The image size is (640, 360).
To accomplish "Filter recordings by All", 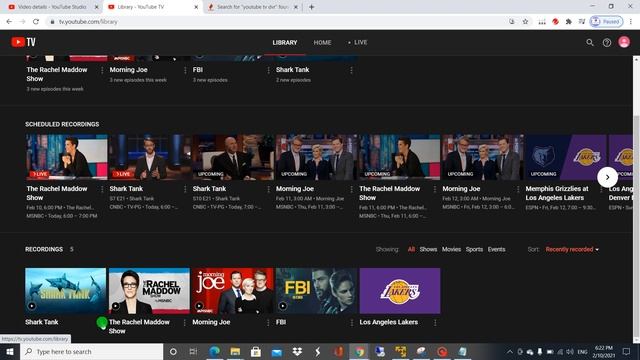I will point(411,249).
